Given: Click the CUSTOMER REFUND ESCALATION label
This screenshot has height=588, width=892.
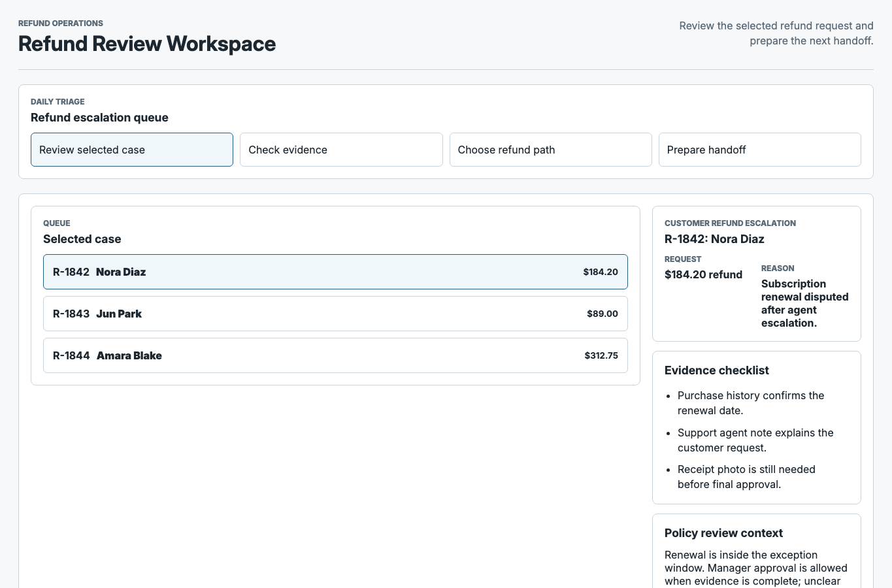Looking at the screenshot, I should pos(730,223).
